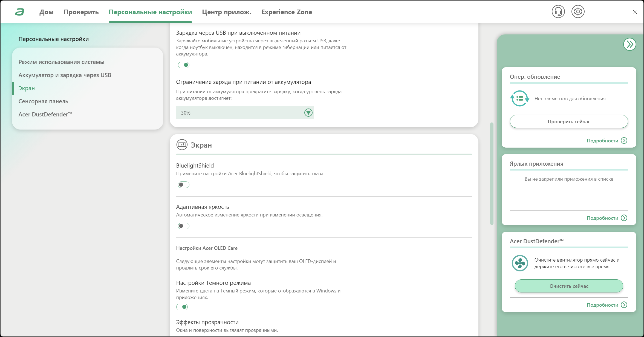Click the DustDefender fan icon
Screen dimensions: 644x337
(519, 263)
